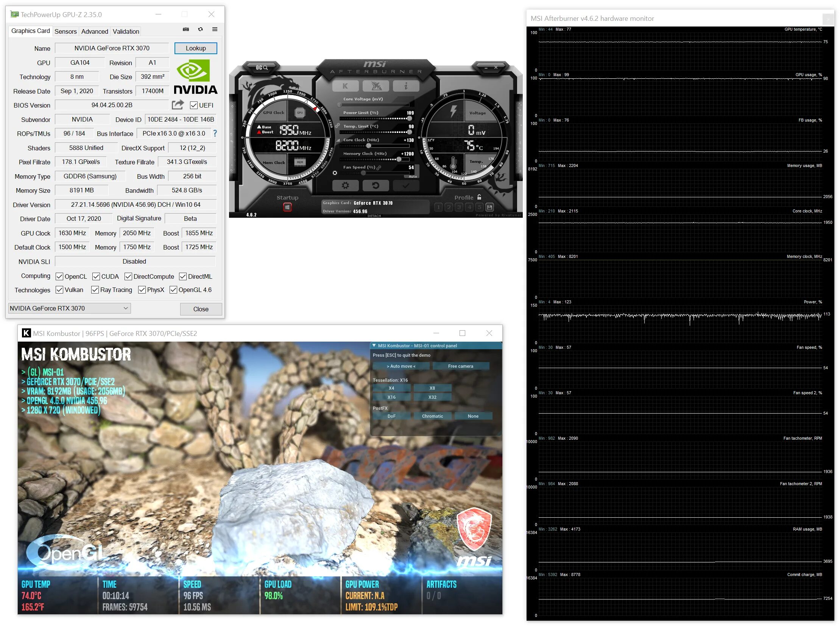Click Memory Clock slider knob
This screenshot has height=626, width=840.
pos(399,159)
